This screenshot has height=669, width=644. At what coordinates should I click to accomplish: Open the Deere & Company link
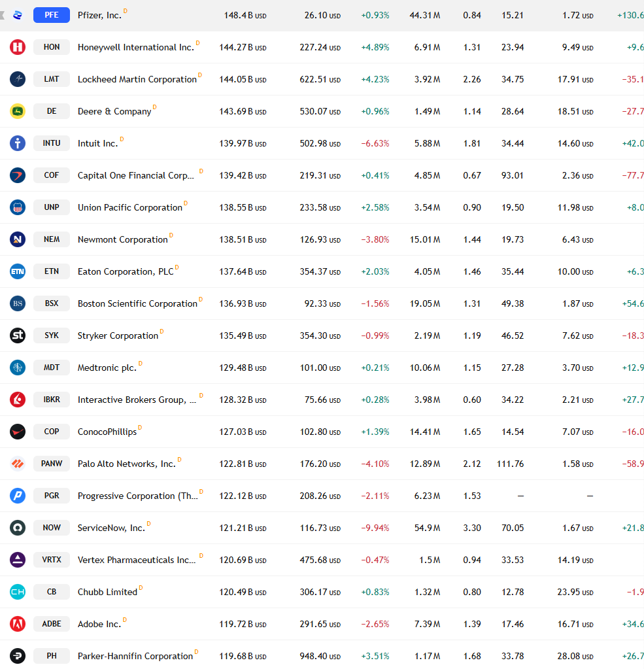pyautogui.click(x=114, y=111)
